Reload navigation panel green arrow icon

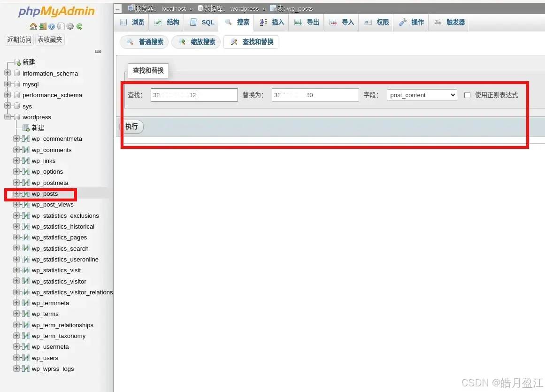coord(79,26)
